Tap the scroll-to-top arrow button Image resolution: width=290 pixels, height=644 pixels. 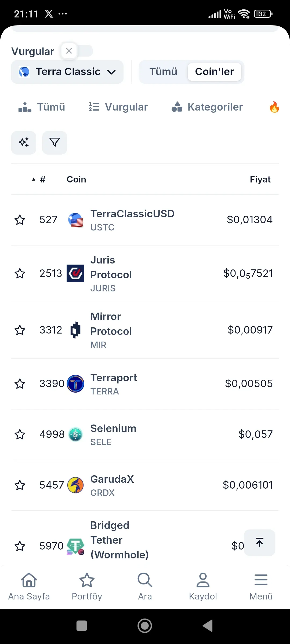pyautogui.click(x=259, y=543)
